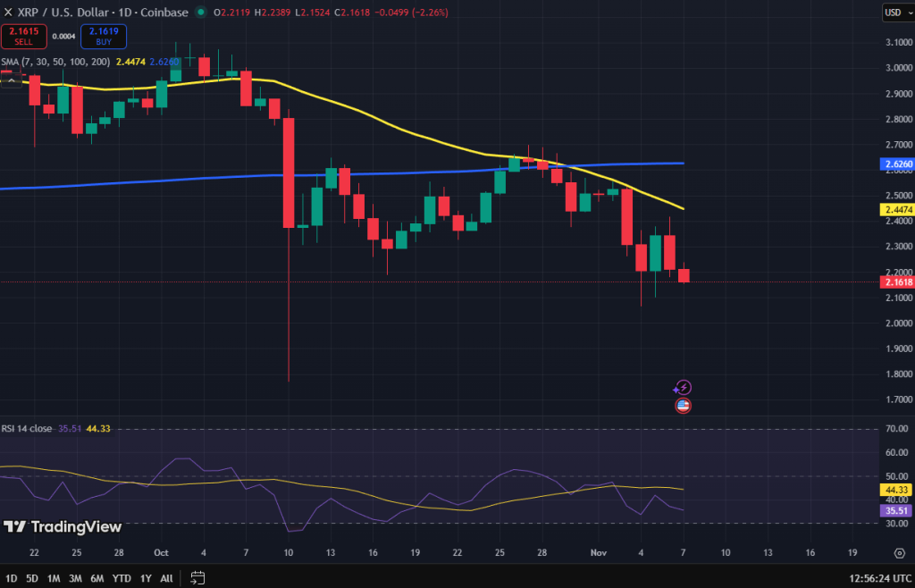Click the purple lightning event icon
The width and height of the screenshot is (915, 588).
tap(683, 387)
